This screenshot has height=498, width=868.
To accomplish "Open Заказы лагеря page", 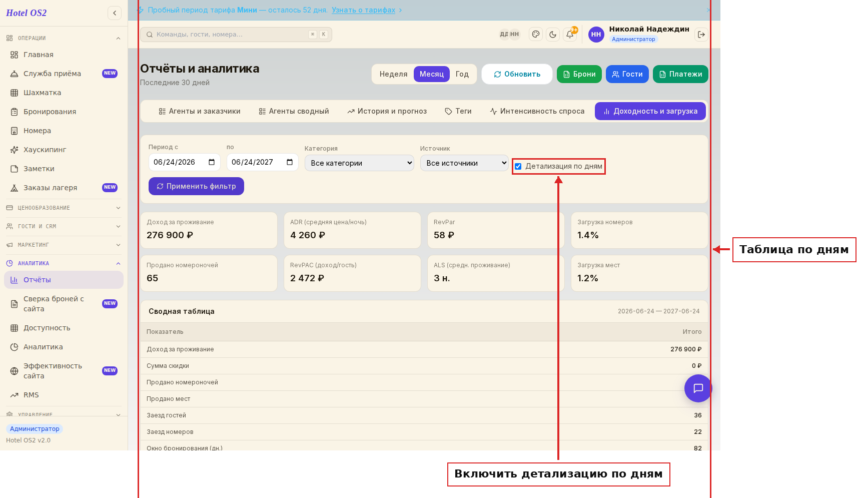I will (64, 188).
